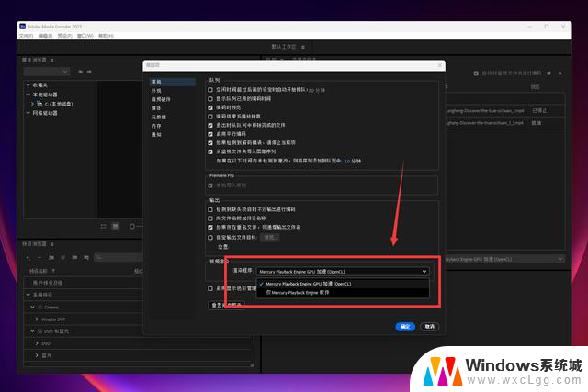The width and height of the screenshot is (588, 392).
Task: Open the 媒体 preferences category
Action: [x=156, y=108]
